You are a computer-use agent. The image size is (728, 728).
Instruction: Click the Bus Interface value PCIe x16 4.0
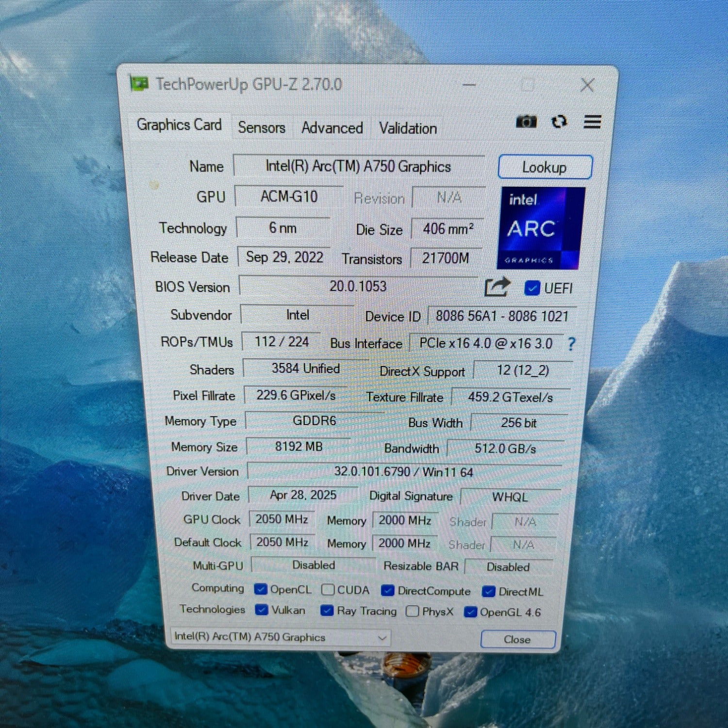tap(486, 343)
